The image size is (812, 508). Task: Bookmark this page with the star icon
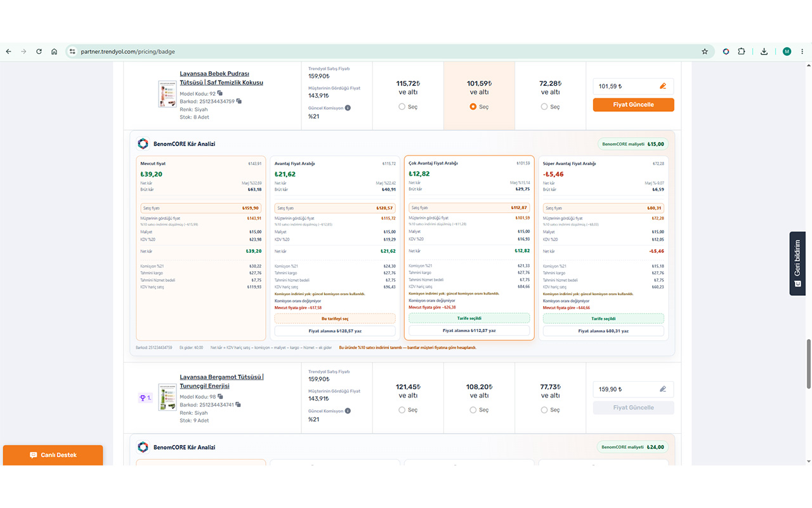pyautogui.click(x=705, y=51)
